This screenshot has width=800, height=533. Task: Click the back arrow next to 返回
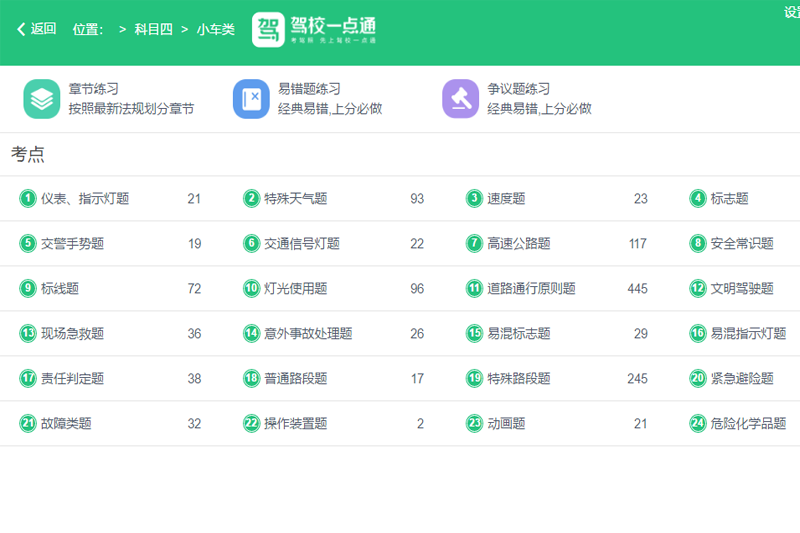(x=21, y=29)
